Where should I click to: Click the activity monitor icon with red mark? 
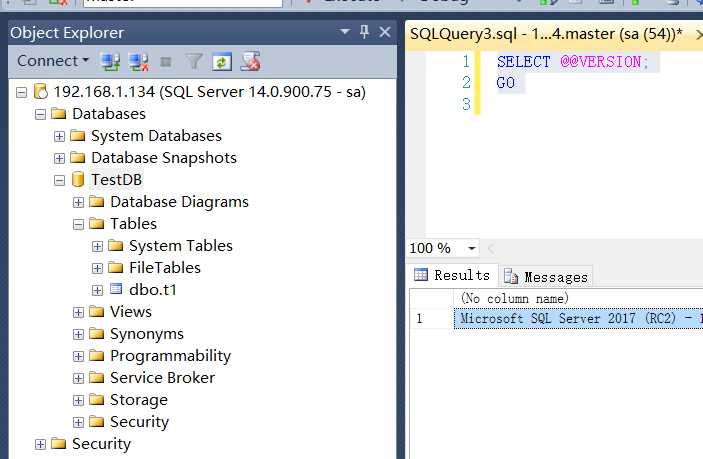tap(251, 61)
